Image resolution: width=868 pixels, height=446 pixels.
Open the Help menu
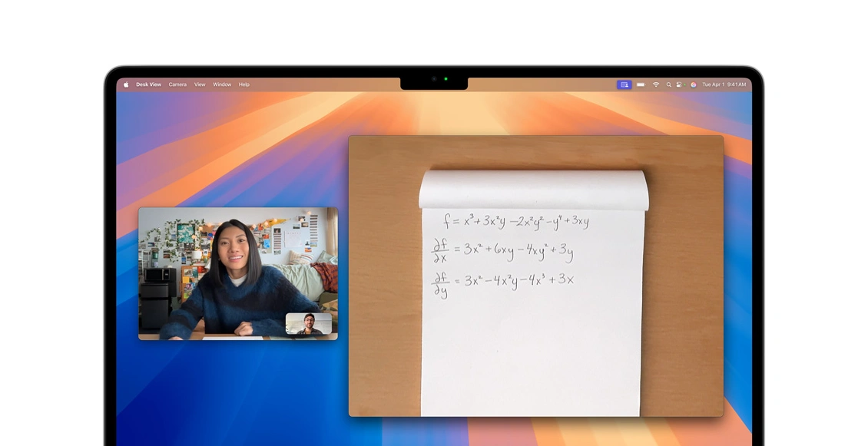[x=244, y=84]
